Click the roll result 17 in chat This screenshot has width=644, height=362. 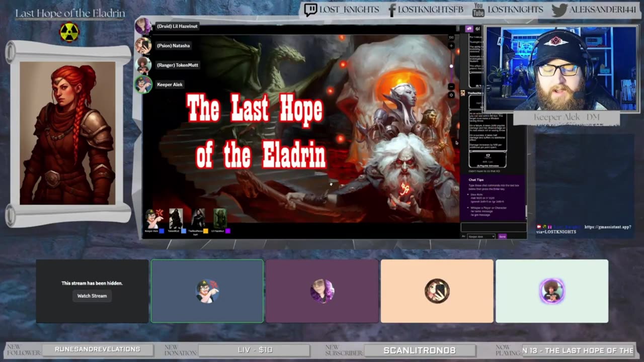pos(488,156)
